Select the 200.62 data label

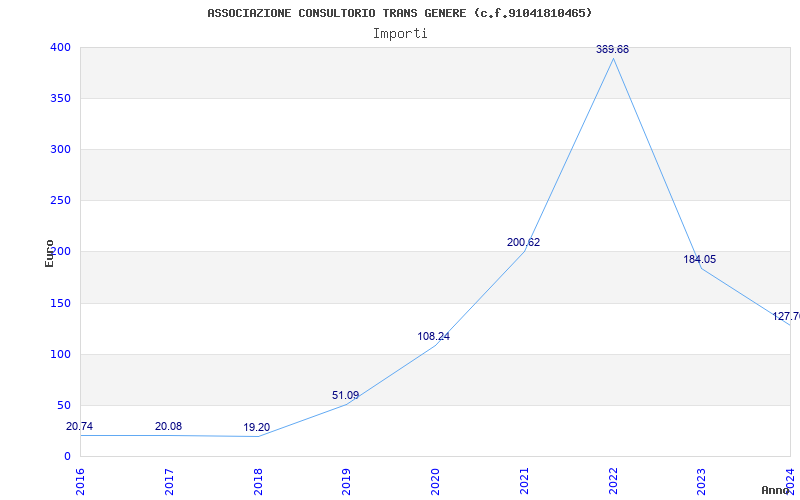[x=523, y=243]
